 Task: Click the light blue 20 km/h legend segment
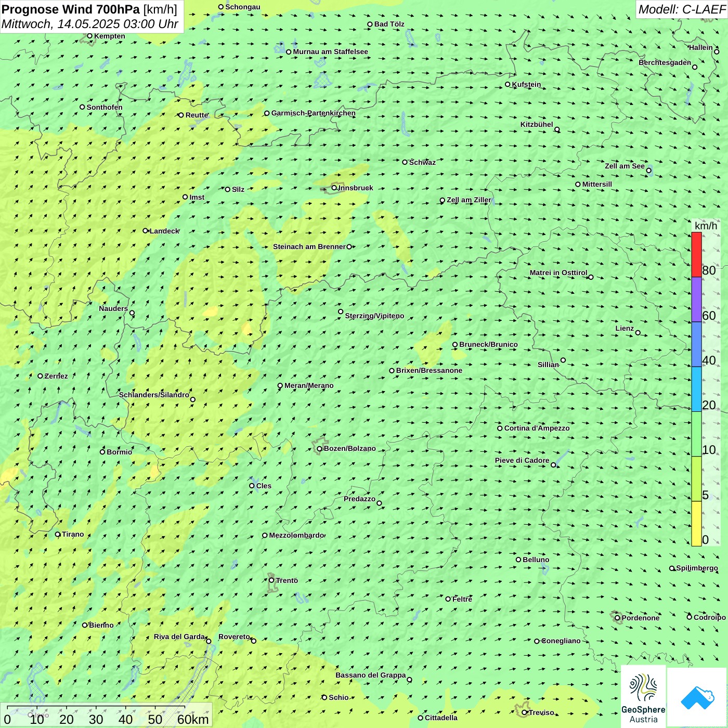tap(696, 389)
